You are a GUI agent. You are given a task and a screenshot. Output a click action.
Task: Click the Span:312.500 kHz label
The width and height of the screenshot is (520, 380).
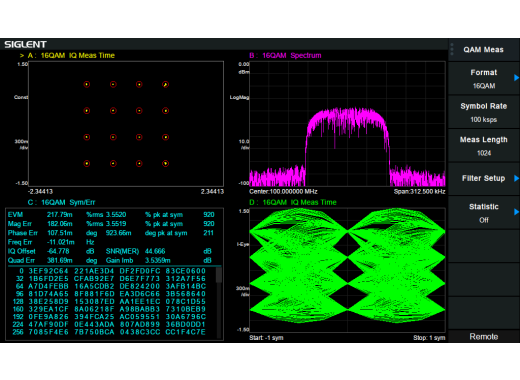419,192
